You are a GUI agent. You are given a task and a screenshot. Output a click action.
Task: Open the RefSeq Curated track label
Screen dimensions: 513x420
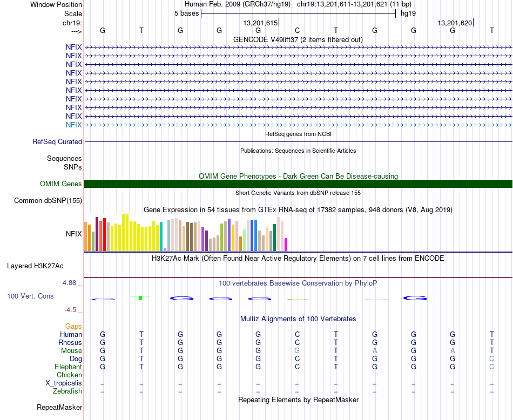pyautogui.click(x=57, y=141)
